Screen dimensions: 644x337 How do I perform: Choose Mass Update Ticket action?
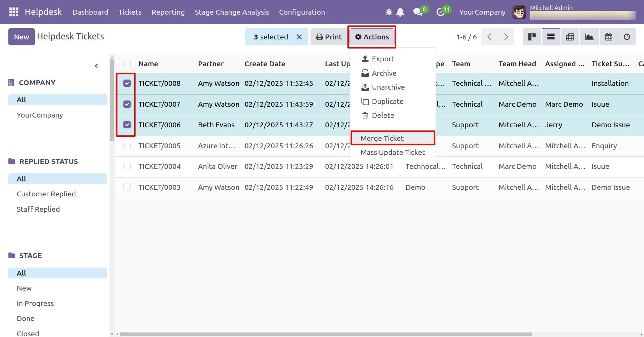point(393,152)
